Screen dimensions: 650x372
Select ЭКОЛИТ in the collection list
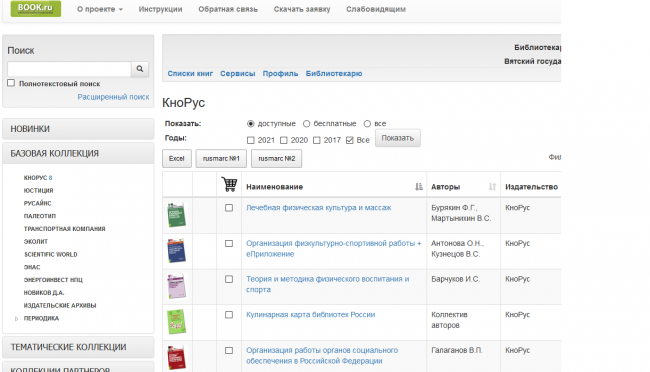(x=36, y=241)
